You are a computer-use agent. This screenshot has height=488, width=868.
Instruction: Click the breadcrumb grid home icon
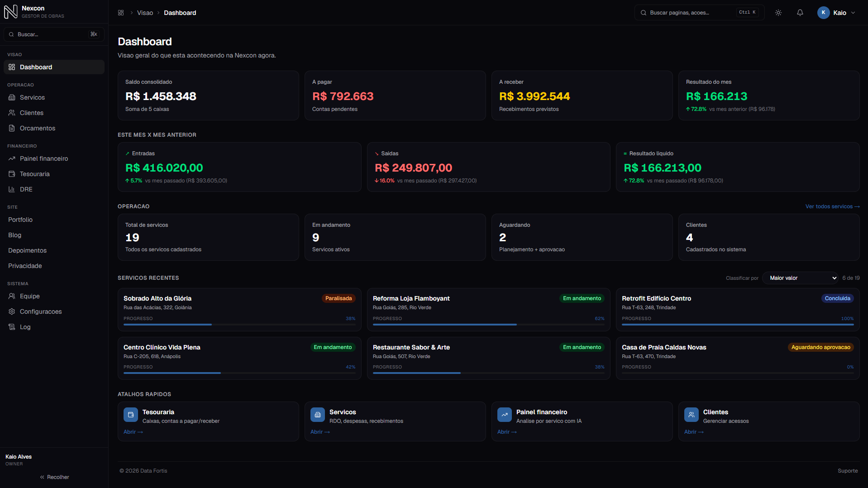[121, 13]
